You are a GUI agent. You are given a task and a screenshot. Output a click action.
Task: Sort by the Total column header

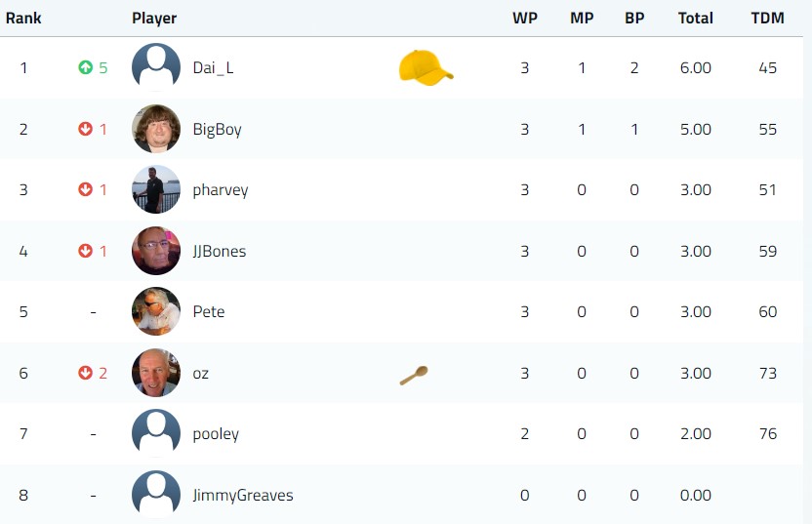click(x=696, y=19)
